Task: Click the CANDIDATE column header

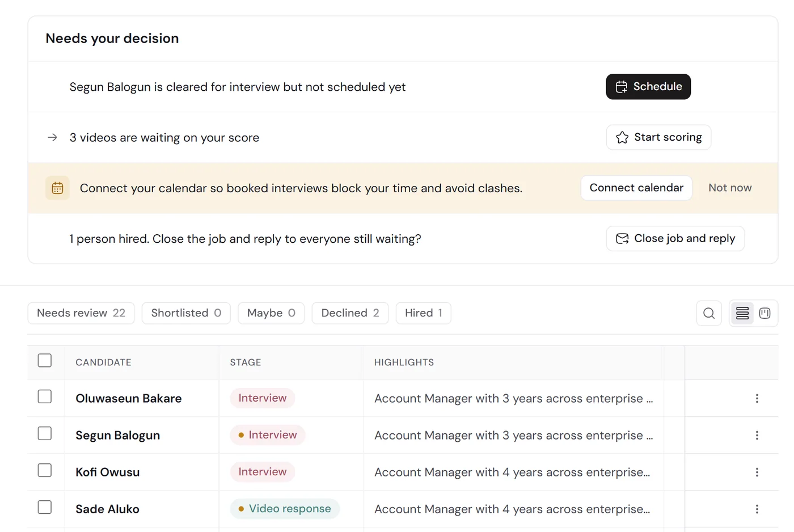Action: tap(103, 362)
